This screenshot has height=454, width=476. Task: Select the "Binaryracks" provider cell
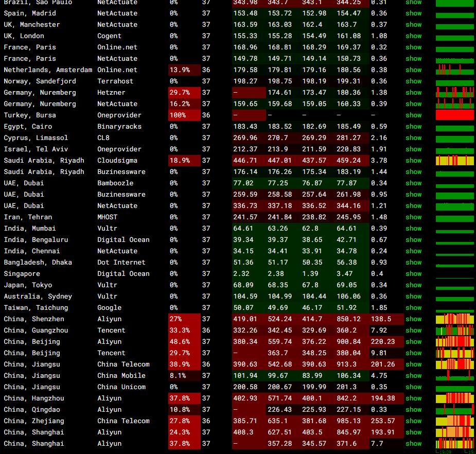pos(119,126)
